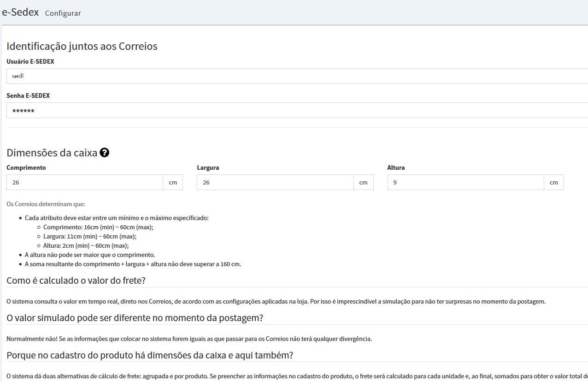Image resolution: width=588 pixels, height=382 pixels.
Task: Click the text Os Correios determinam que:
Action: point(46,204)
